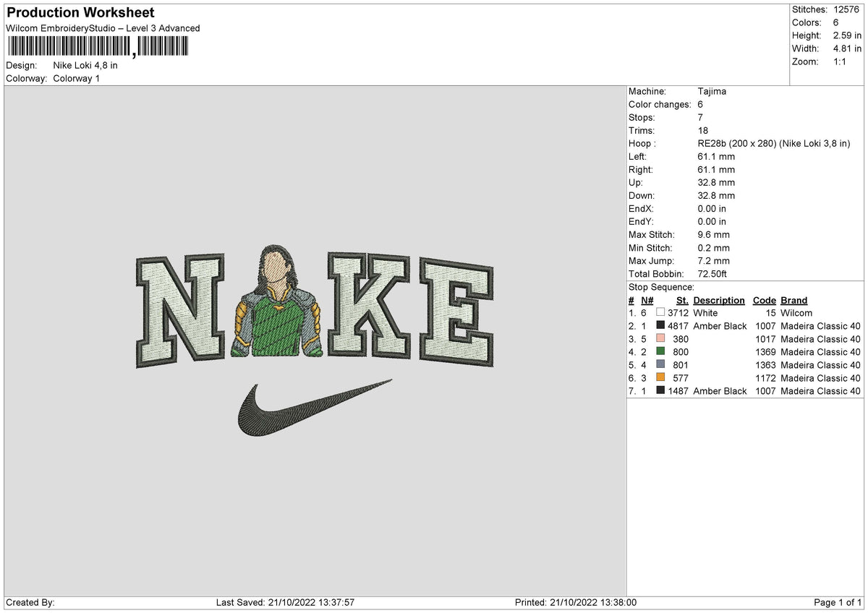Select the Amber Black swatch on row 2
The height and width of the screenshot is (613, 868).
tap(660, 326)
